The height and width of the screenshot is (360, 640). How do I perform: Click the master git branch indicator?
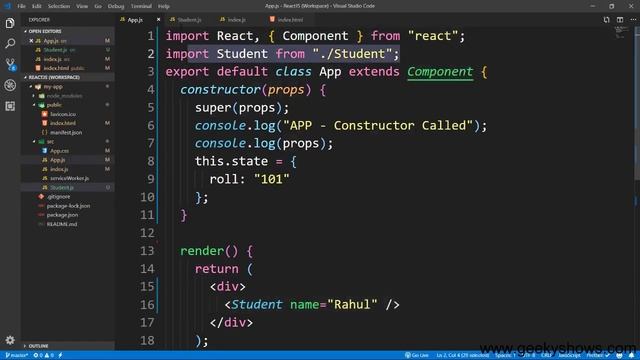[16, 356]
